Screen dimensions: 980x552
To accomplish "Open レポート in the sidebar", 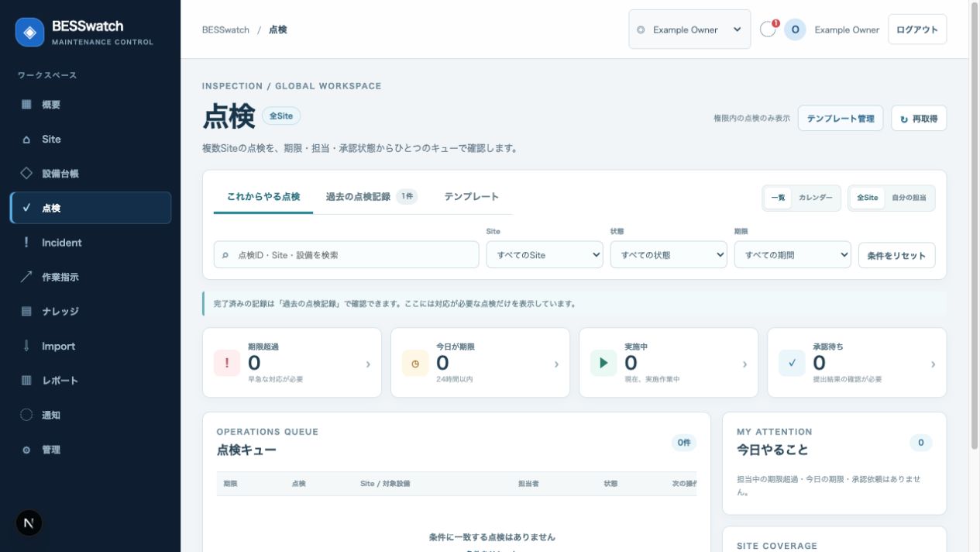I will point(91,381).
